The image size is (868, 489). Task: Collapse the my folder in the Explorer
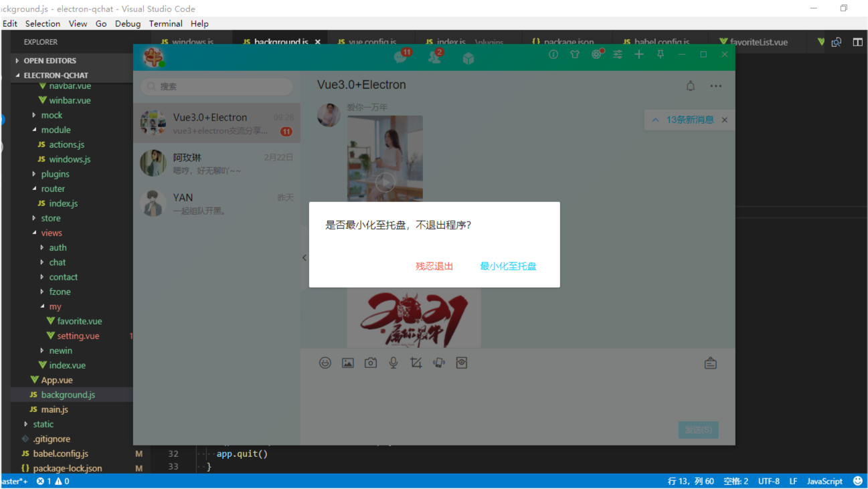pos(55,306)
